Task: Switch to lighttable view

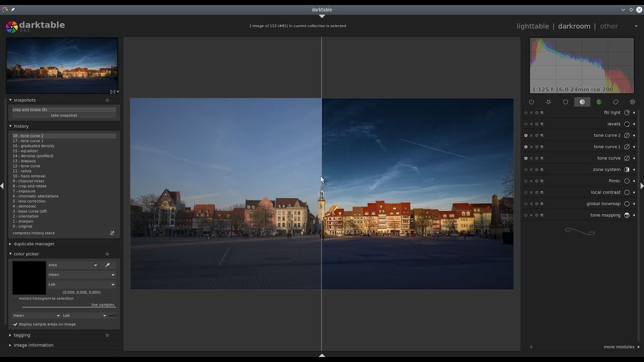Action: 533,26
